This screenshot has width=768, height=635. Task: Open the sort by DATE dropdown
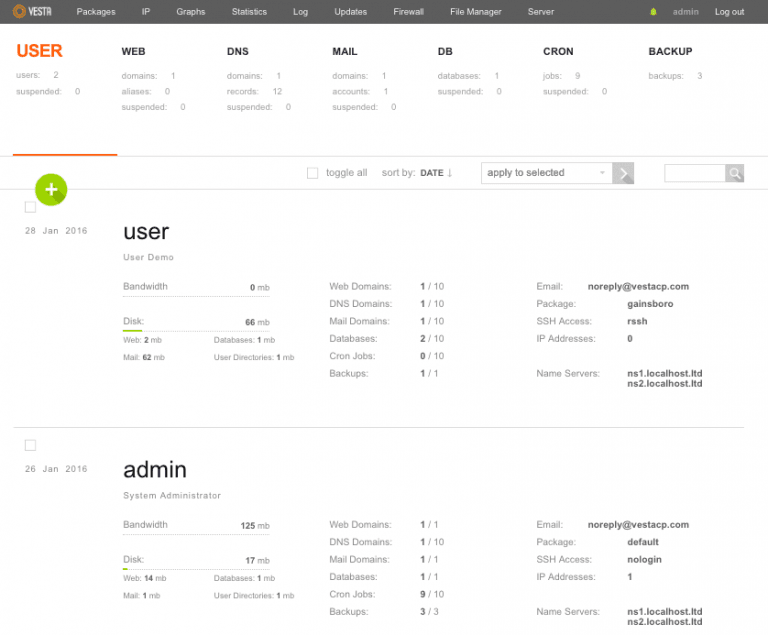(x=432, y=173)
